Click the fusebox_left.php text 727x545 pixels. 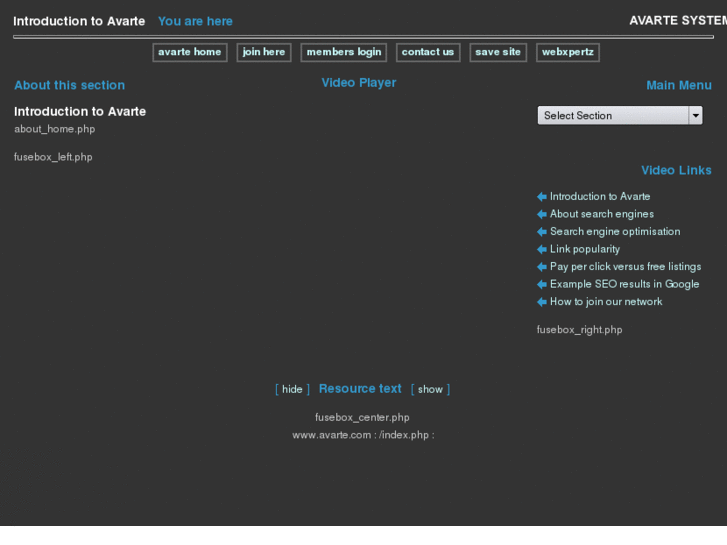point(53,157)
